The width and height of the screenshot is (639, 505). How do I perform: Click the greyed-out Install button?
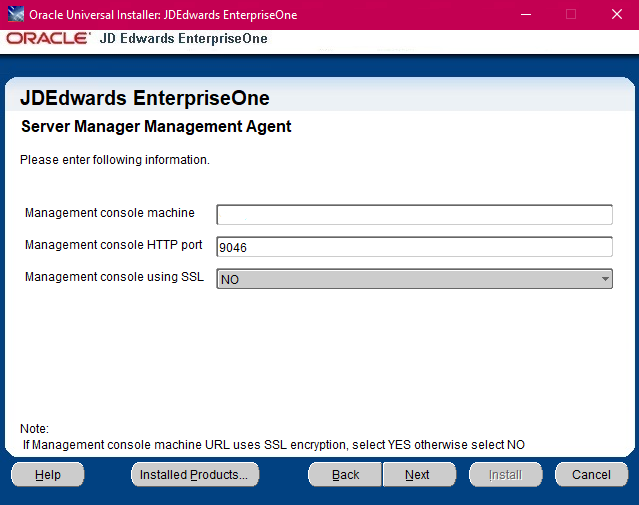506,474
